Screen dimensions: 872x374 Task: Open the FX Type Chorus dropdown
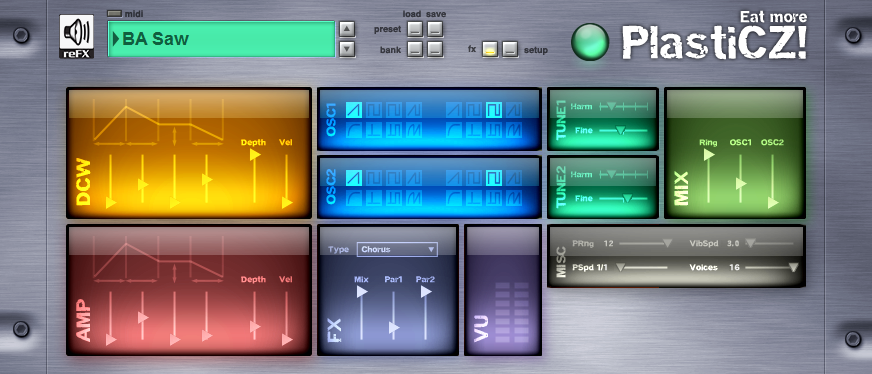(x=397, y=250)
